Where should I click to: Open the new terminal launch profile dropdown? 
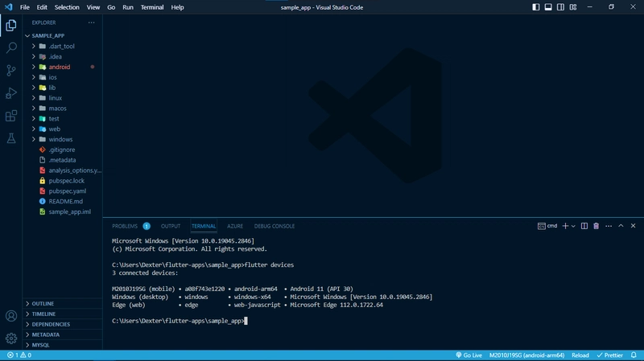[x=574, y=226]
